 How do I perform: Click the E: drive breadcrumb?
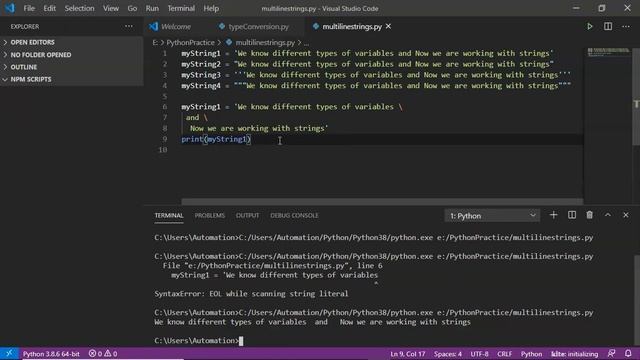point(155,42)
